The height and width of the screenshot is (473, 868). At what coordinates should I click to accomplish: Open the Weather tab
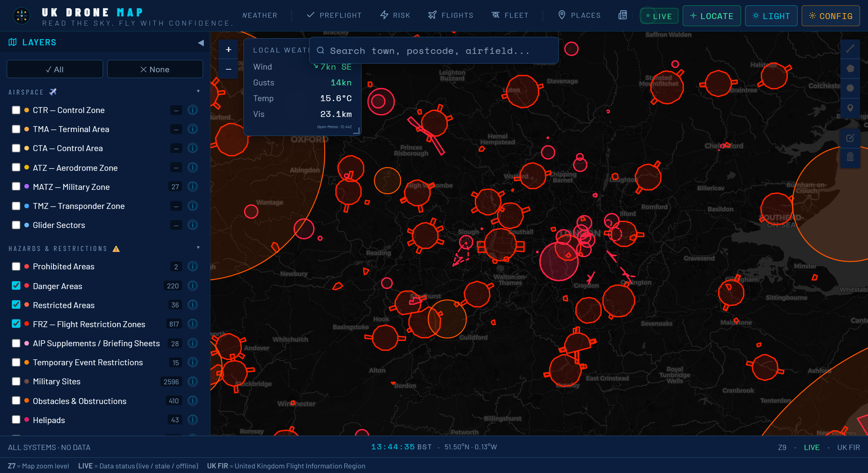click(x=259, y=15)
